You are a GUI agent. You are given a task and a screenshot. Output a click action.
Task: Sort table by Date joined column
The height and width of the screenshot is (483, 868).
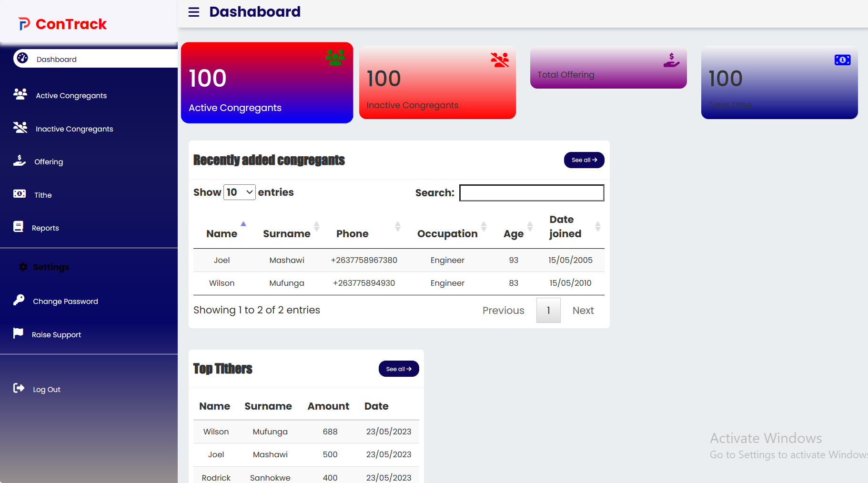pos(565,227)
